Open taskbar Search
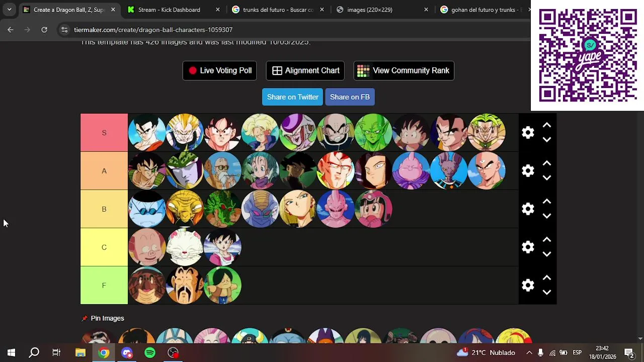This screenshot has height=362, width=644. pos(34,353)
